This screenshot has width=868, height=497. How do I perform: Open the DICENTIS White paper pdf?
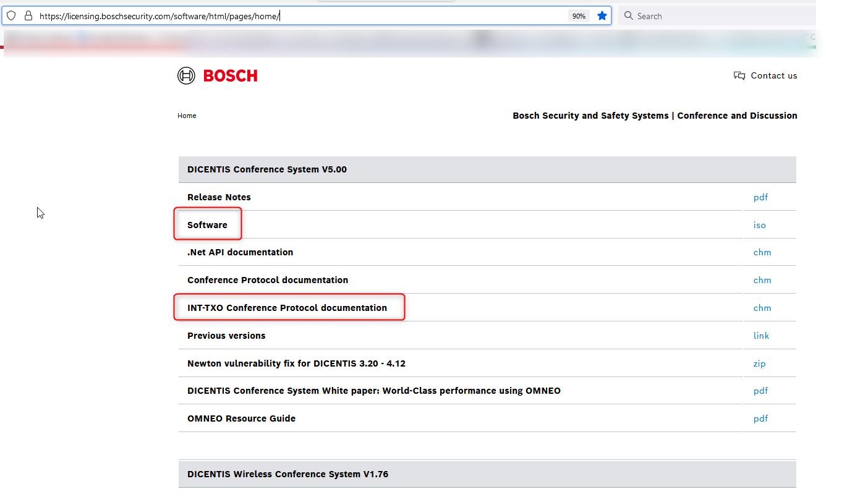[x=760, y=391]
